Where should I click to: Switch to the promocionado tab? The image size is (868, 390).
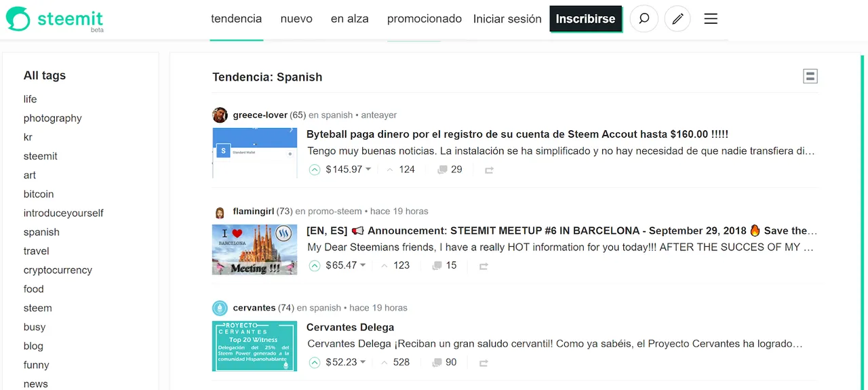click(425, 19)
